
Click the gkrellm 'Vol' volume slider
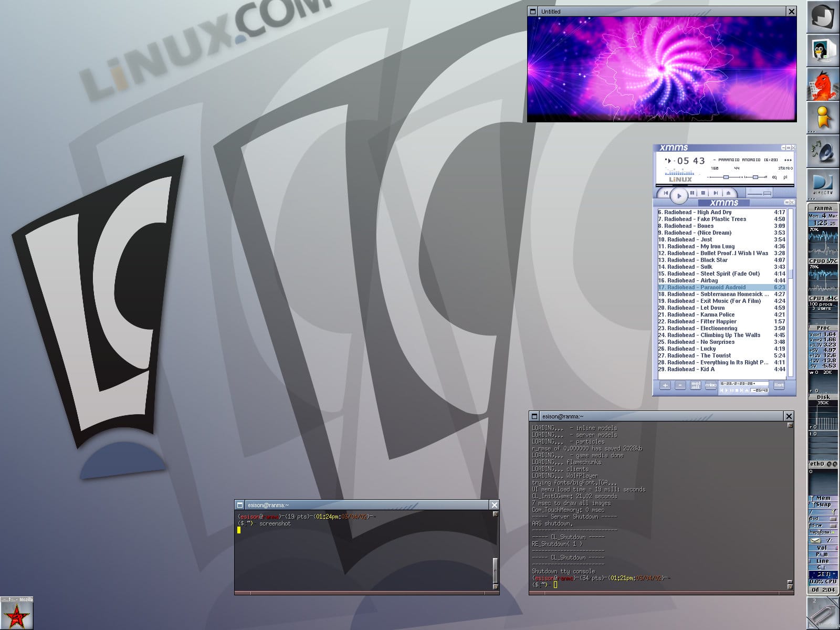pos(823,548)
